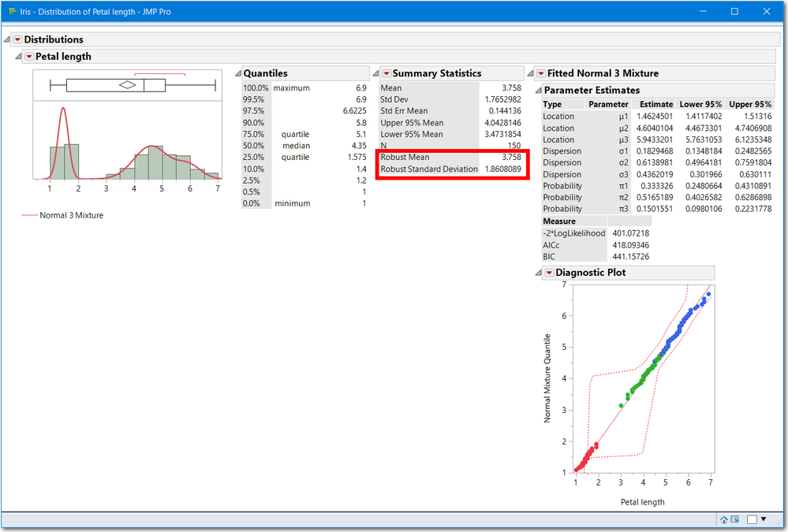Viewport: 788px width, 532px height.
Task: Collapse the Parameter Estimates disclosure triangle
Action: [539, 91]
